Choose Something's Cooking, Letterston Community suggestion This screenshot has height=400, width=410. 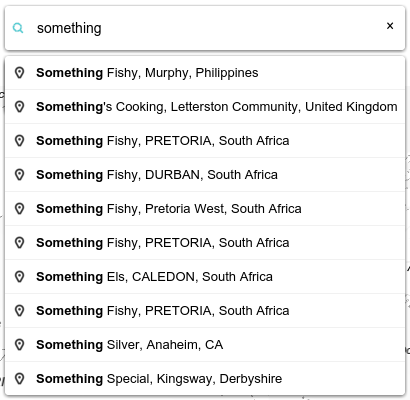click(x=205, y=107)
